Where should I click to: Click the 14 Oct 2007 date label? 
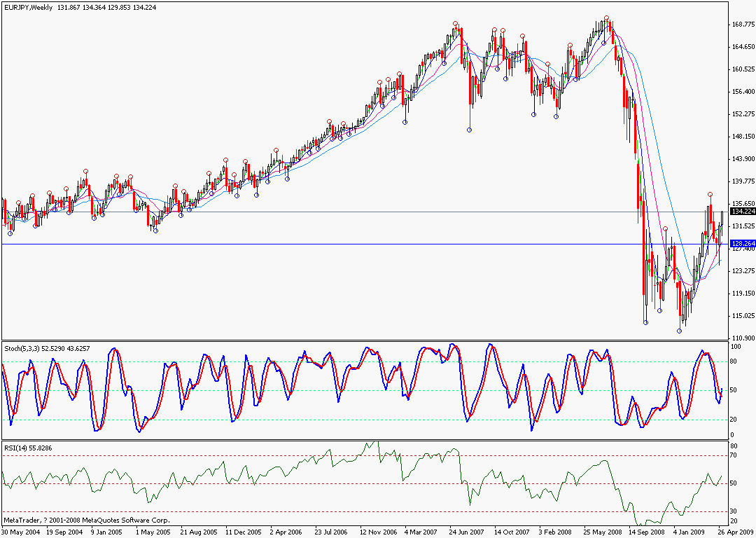(512, 532)
